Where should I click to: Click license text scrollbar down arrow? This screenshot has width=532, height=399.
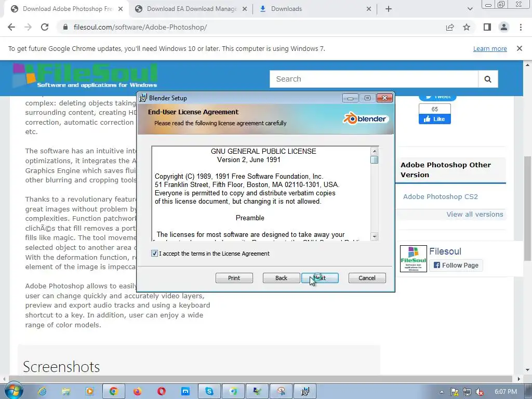pos(374,236)
